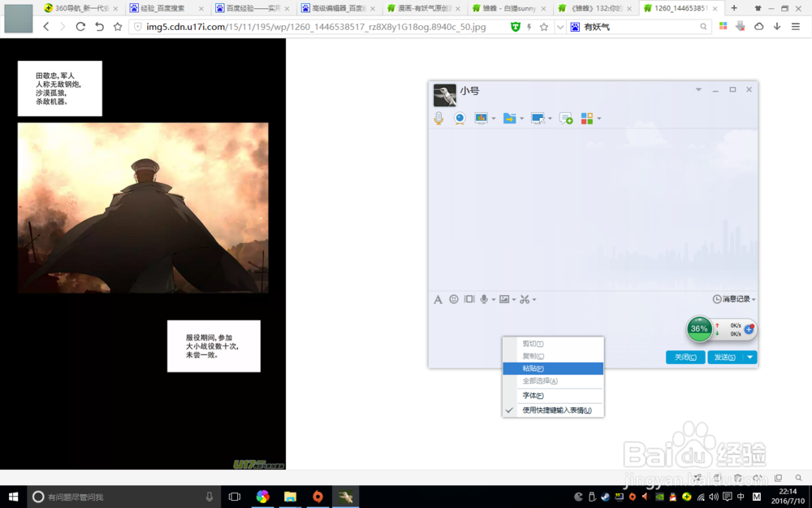The image size is (812, 508).
Task: Choose 粘贴(P) from the context menu
Action: [x=553, y=368]
